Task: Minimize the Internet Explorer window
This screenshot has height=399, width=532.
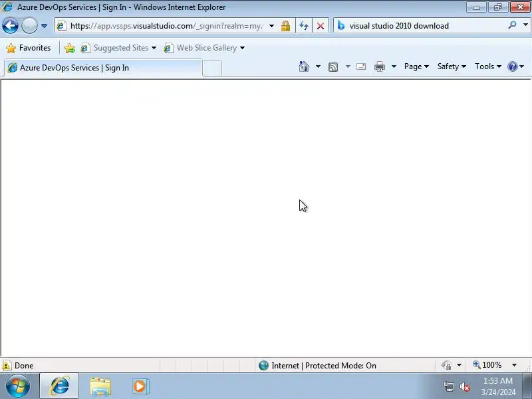Action: pos(476,7)
